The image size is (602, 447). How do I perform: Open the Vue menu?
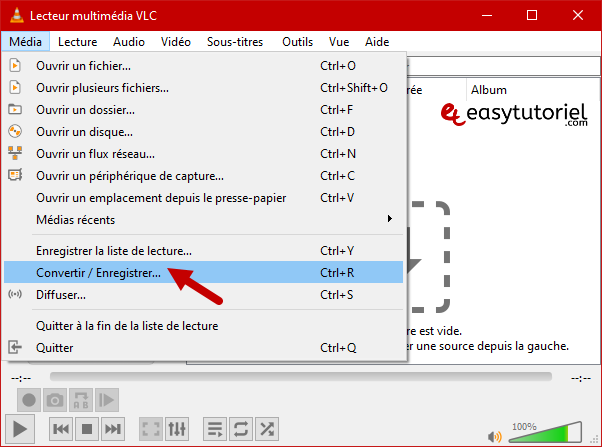(339, 41)
